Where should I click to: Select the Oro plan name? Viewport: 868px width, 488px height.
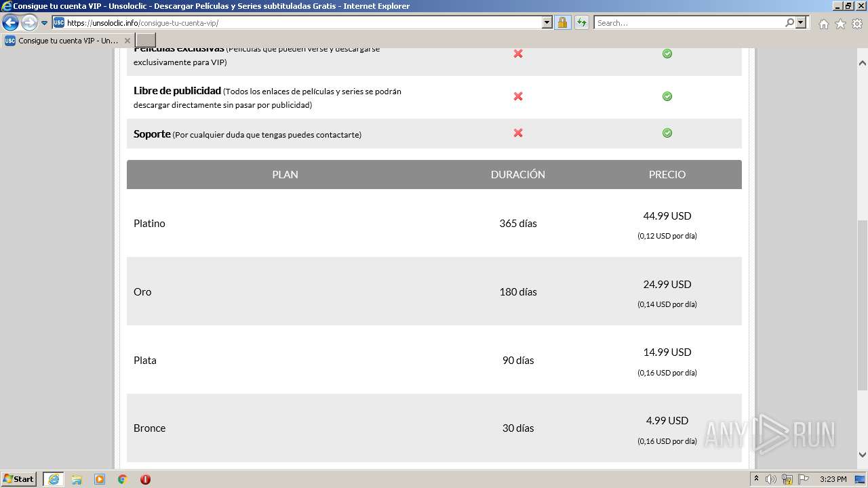click(142, 291)
